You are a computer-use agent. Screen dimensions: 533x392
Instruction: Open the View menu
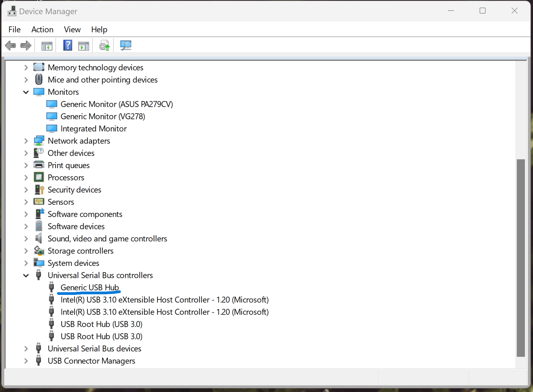point(72,29)
